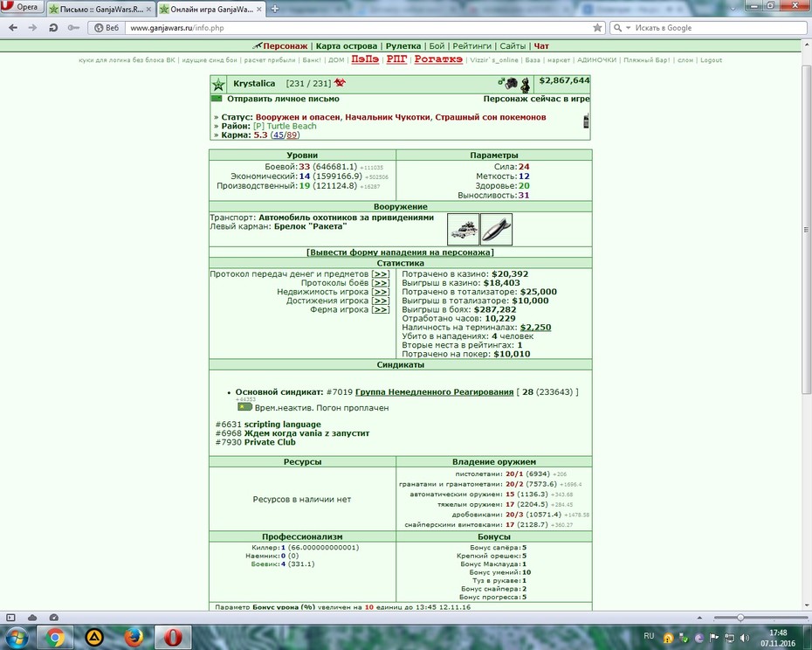812x650 pixels.
Task: Close the Письмо :: GanjaWars tab
Action: tap(148, 10)
